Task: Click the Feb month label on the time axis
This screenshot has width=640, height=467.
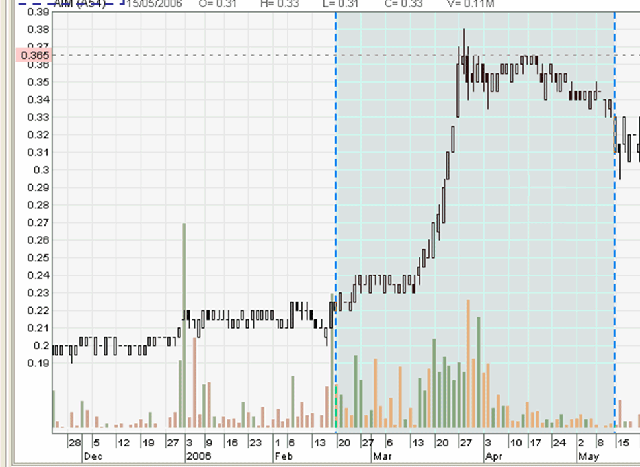Action: [284, 455]
